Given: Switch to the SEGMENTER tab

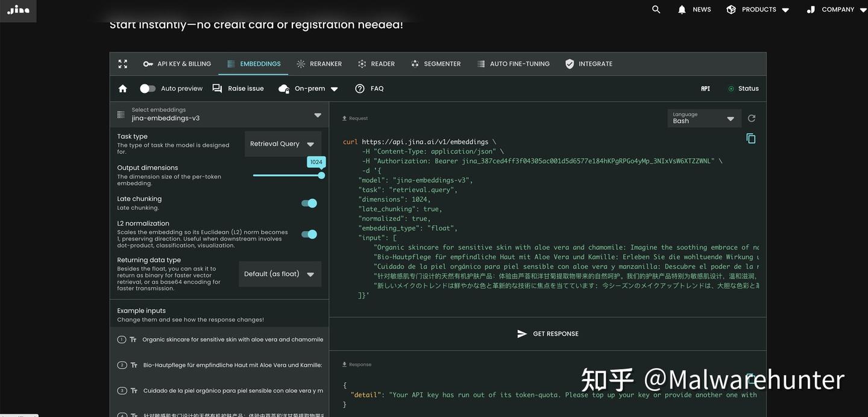Looking at the screenshot, I should (x=436, y=64).
